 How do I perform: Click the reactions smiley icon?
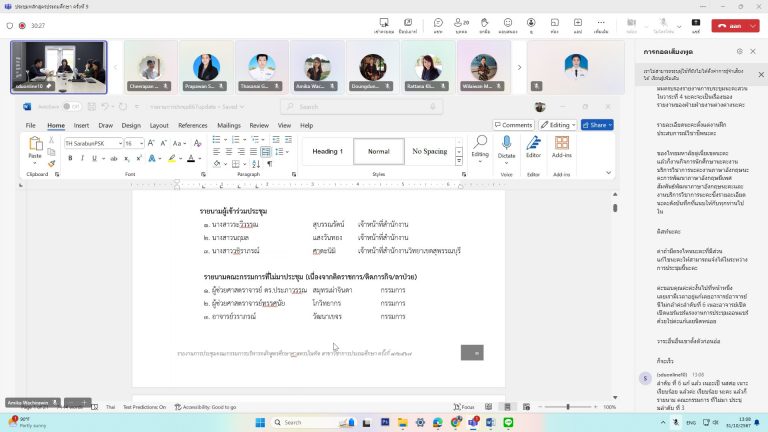coord(507,24)
